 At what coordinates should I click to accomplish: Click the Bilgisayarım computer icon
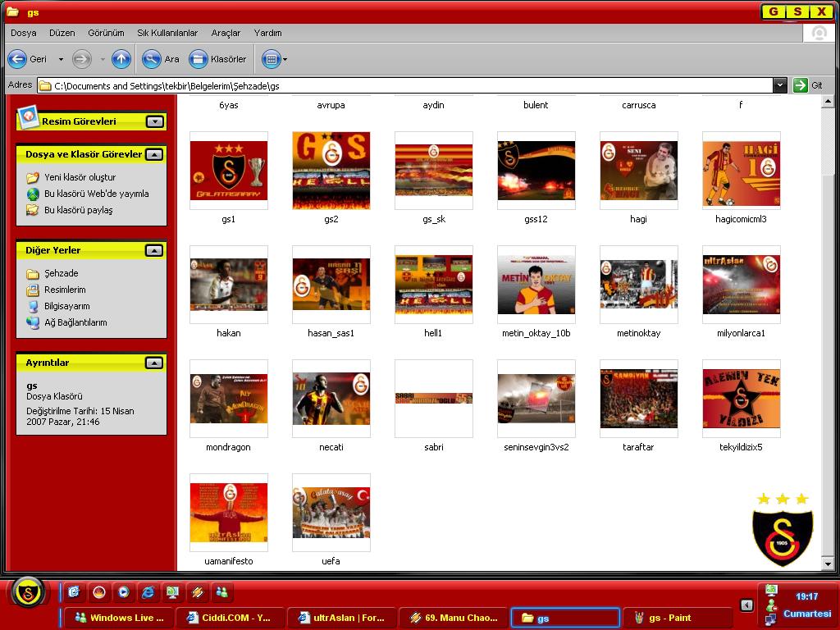[33, 307]
